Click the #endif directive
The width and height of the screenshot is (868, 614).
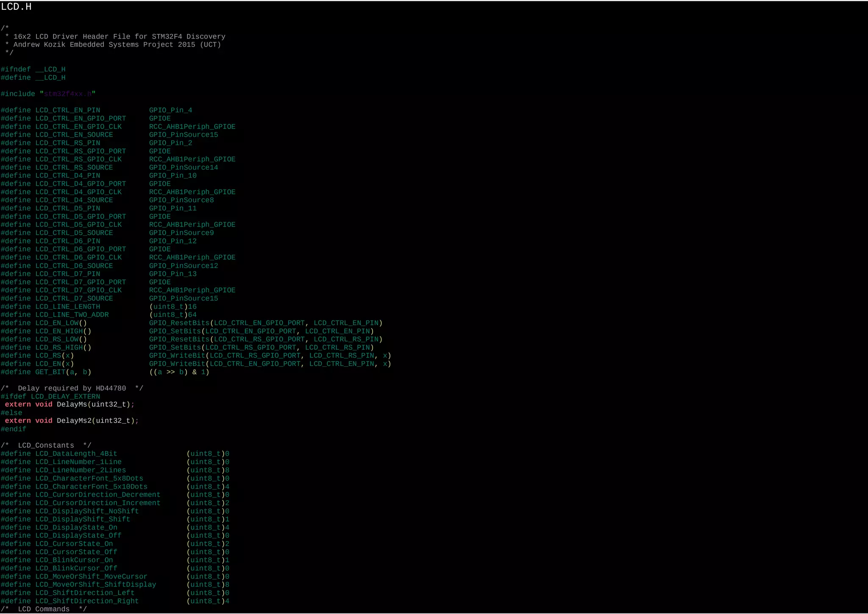click(x=14, y=429)
